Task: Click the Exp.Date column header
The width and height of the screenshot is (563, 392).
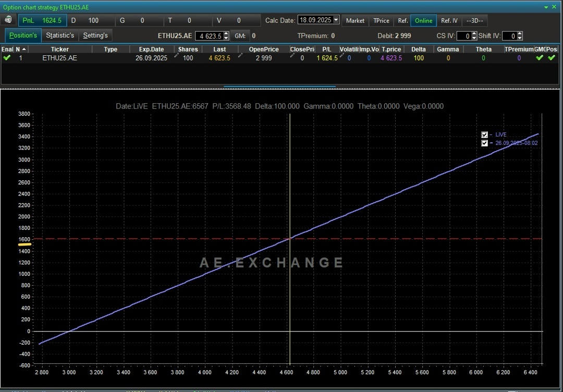Action: (152, 49)
